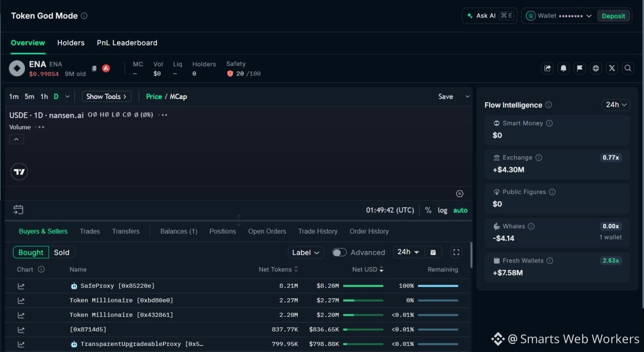Click info icon next to Exchange
The image size is (644, 352).
tap(539, 157)
